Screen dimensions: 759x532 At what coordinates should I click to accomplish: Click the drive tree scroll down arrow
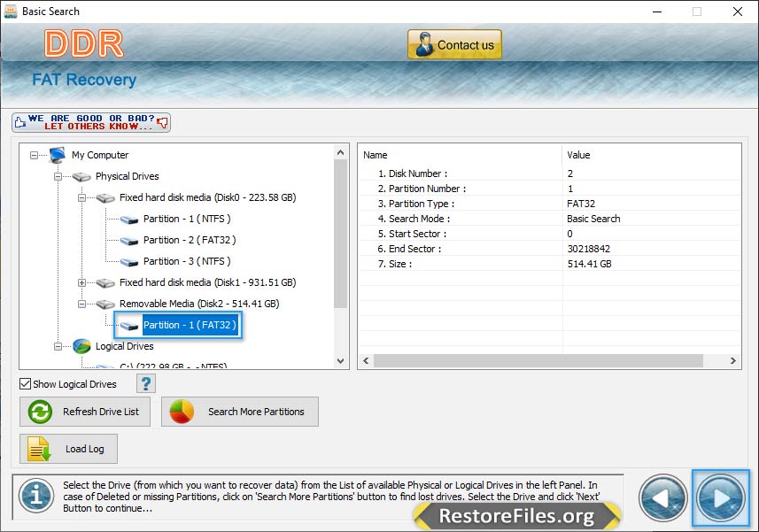341,361
